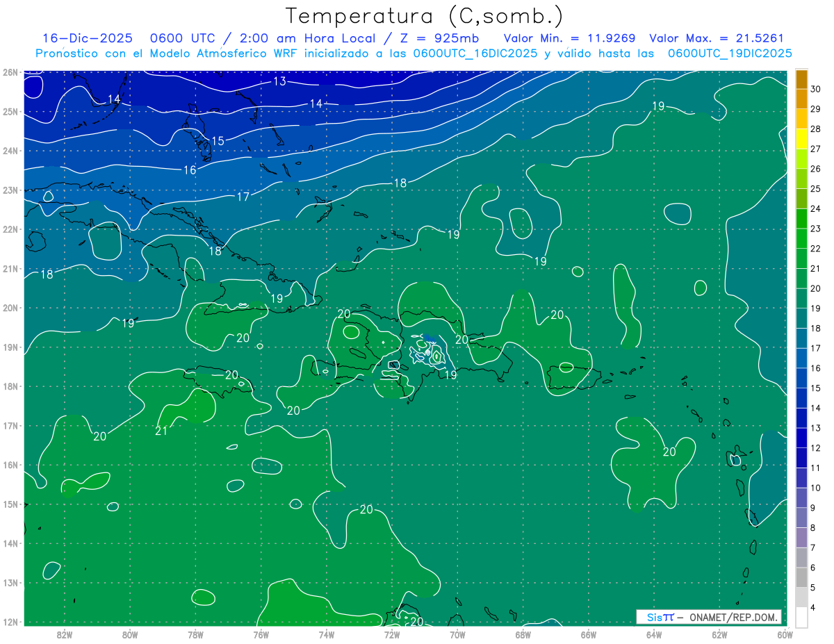Click the "SisTT - ONAMET/REP.DOM." logo box
834x644 pixels.
pos(709,617)
